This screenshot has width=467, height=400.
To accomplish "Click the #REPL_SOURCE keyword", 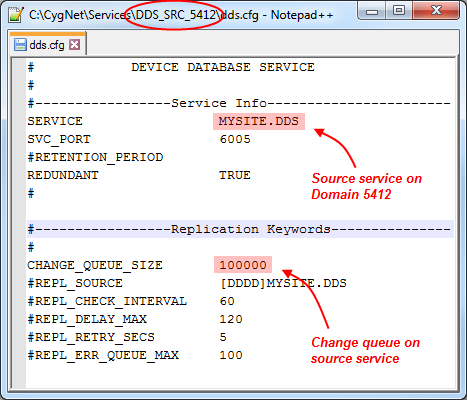I will [x=75, y=283].
